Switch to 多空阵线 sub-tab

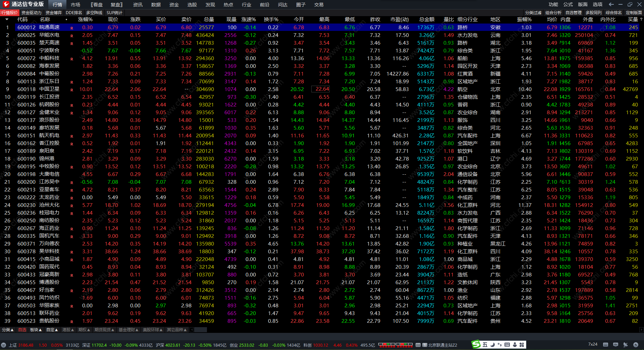(94, 13)
